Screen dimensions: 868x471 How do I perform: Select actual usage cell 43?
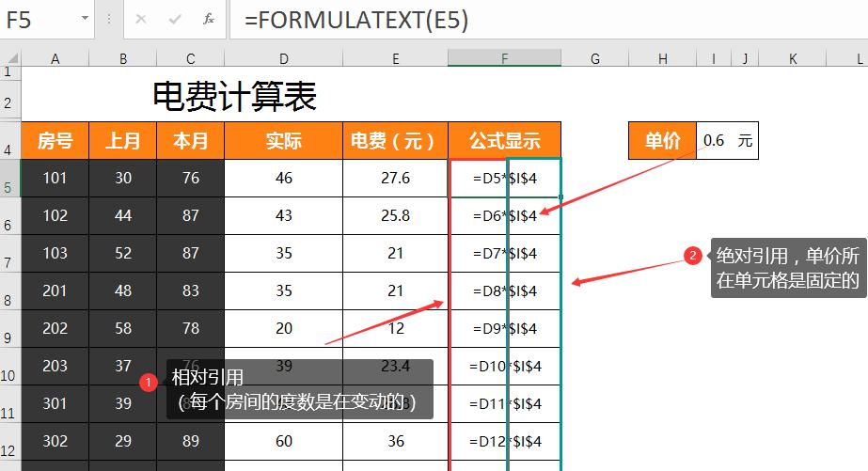click(x=283, y=215)
